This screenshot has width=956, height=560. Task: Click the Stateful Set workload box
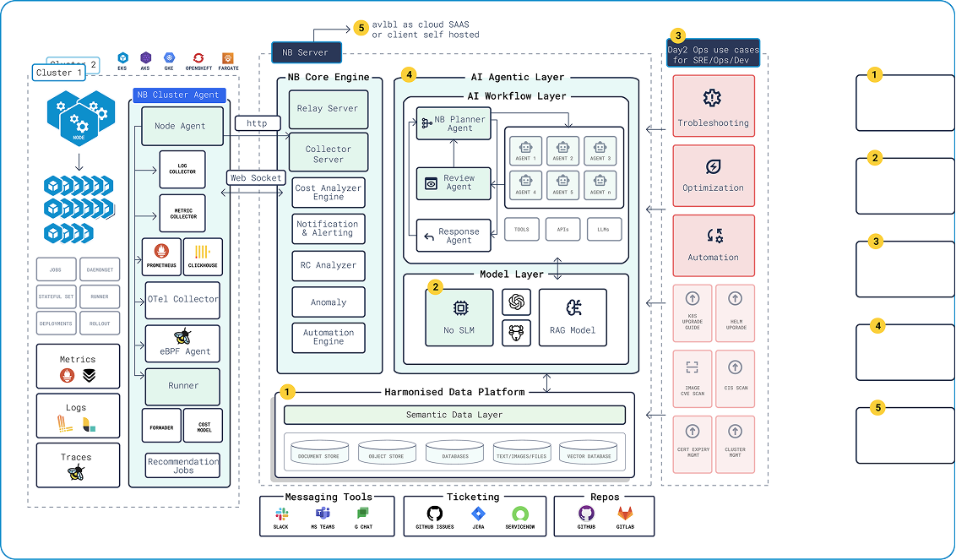[x=56, y=296]
